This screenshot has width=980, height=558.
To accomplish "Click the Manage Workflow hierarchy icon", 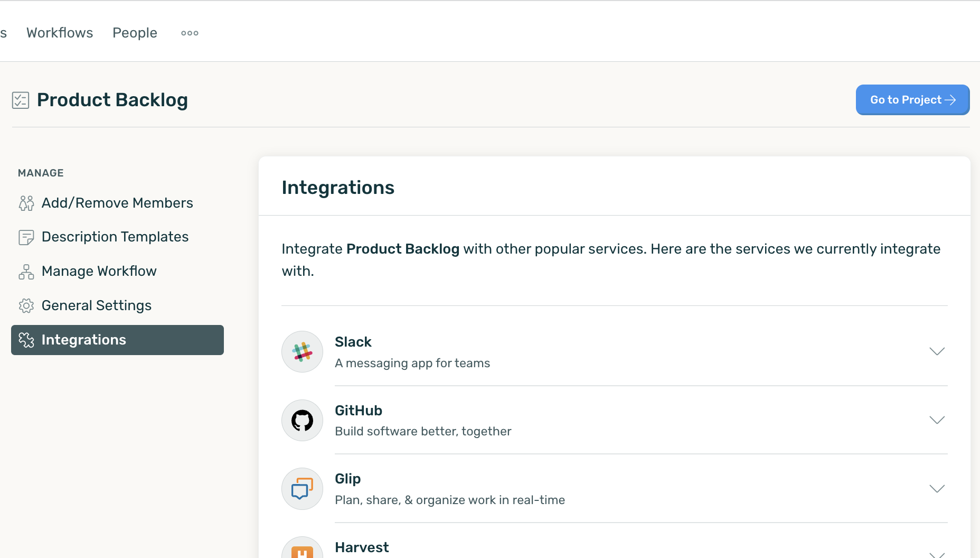I will (26, 272).
